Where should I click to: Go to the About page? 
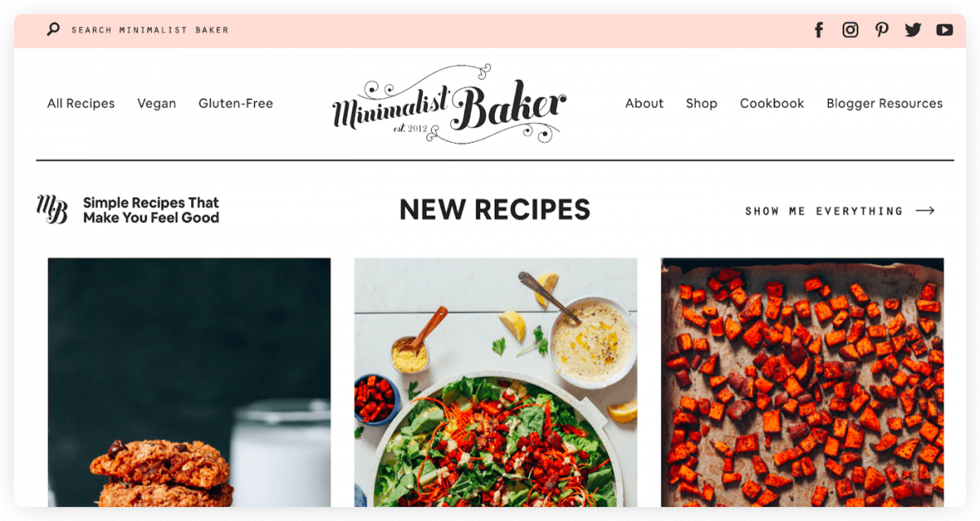[644, 104]
